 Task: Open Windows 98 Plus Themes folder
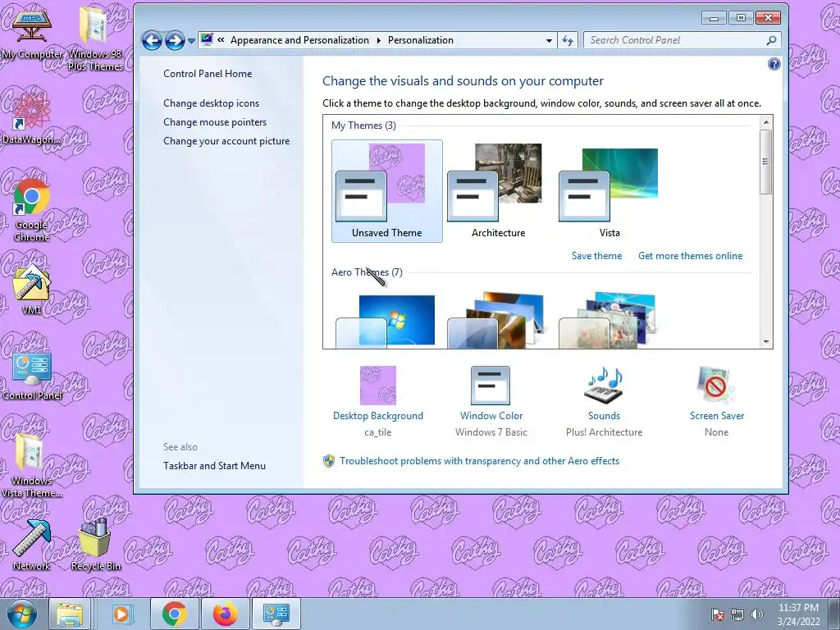point(95,39)
